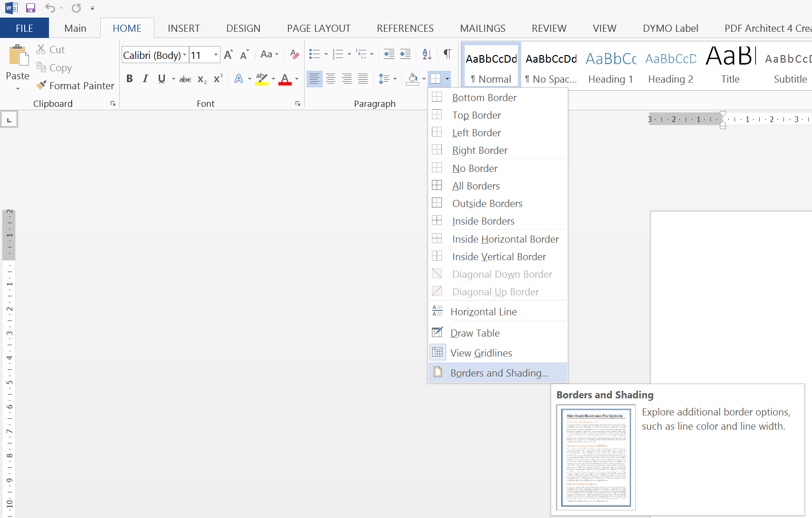Viewport: 812px width, 518px height.
Task: Click the Paste clipboard icon
Action: pyautogui.click(x=18, y=56)
